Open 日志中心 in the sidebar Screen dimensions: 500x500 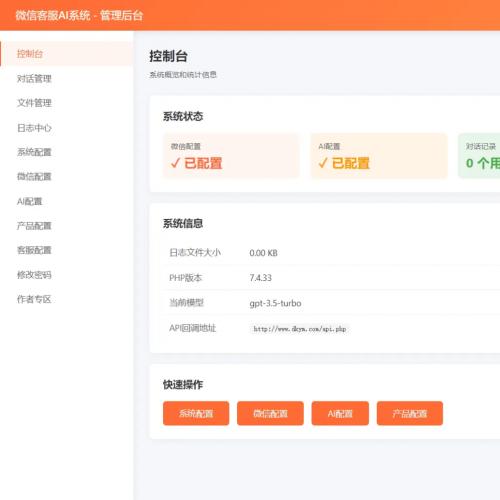tap(67, 128)
